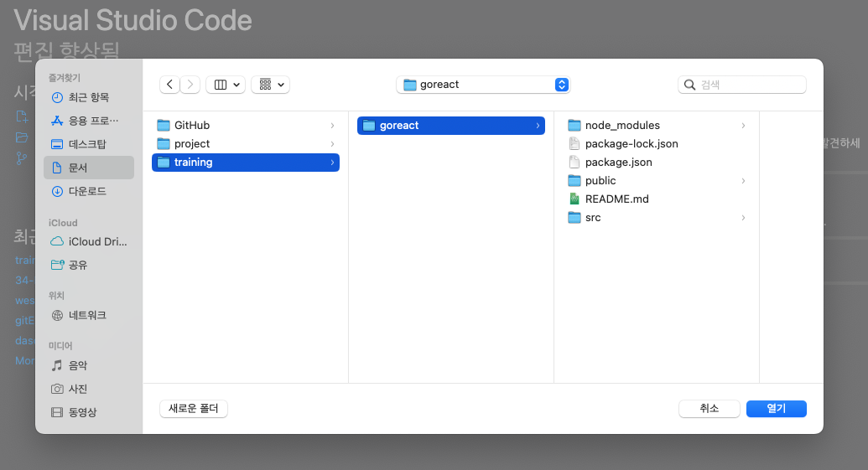Select 데스크탑 in the sidebar
Screen dimensions: 868x470
pos(89,144)
